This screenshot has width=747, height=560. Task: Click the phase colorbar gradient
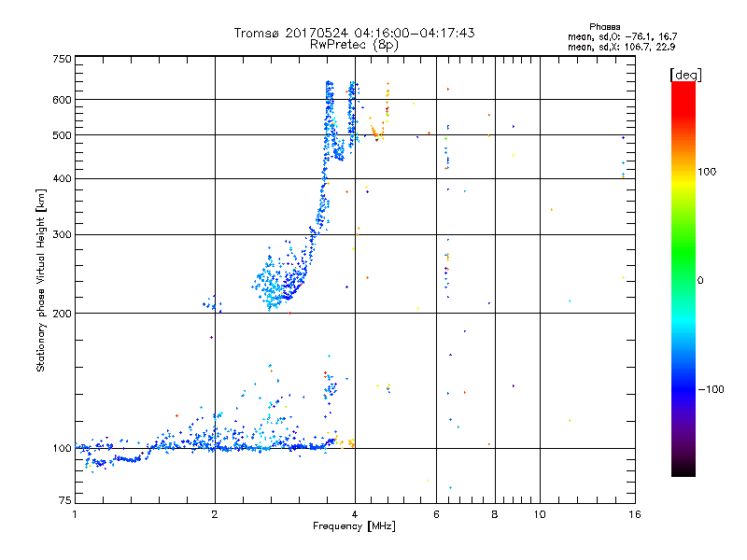[x=684, y=279]
